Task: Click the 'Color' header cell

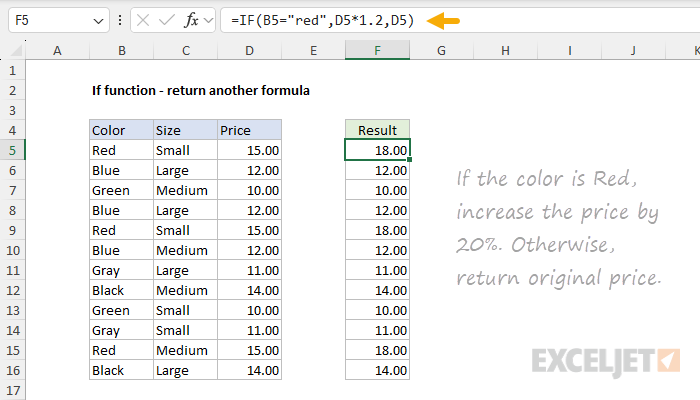Action: tap(121, 130)
